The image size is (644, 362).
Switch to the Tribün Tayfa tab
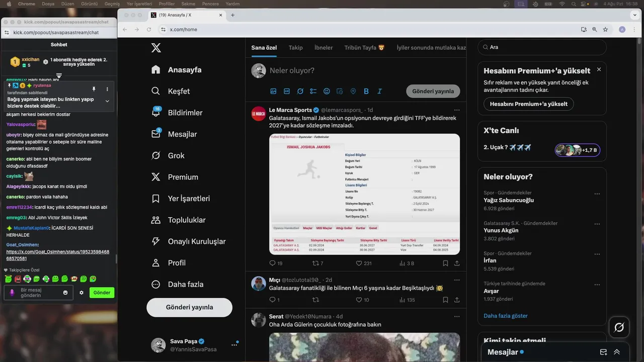click(x=364, y=48)
